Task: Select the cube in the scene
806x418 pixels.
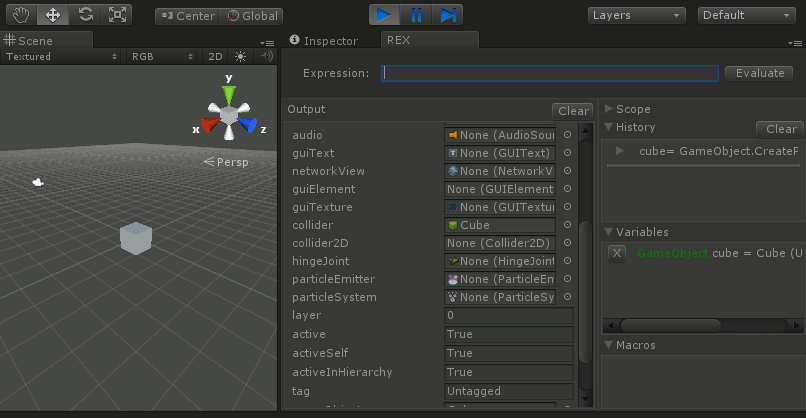Action: click(x=136, y=238)
